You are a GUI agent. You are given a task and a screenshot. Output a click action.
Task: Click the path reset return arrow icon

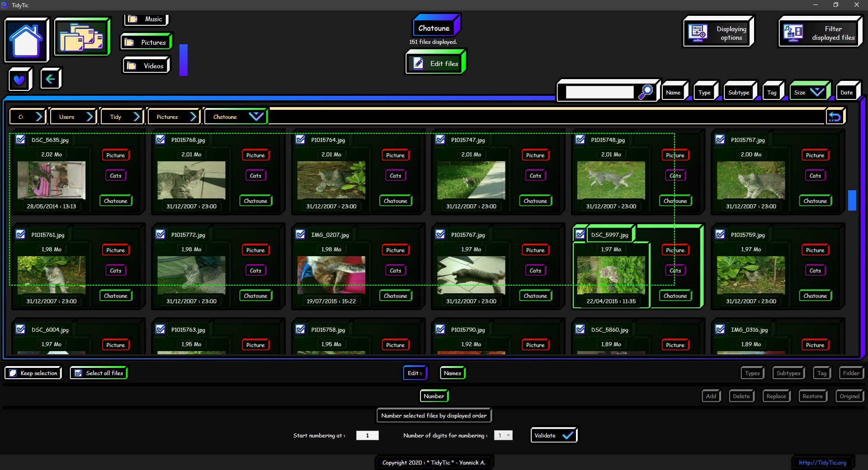(835, 117)
